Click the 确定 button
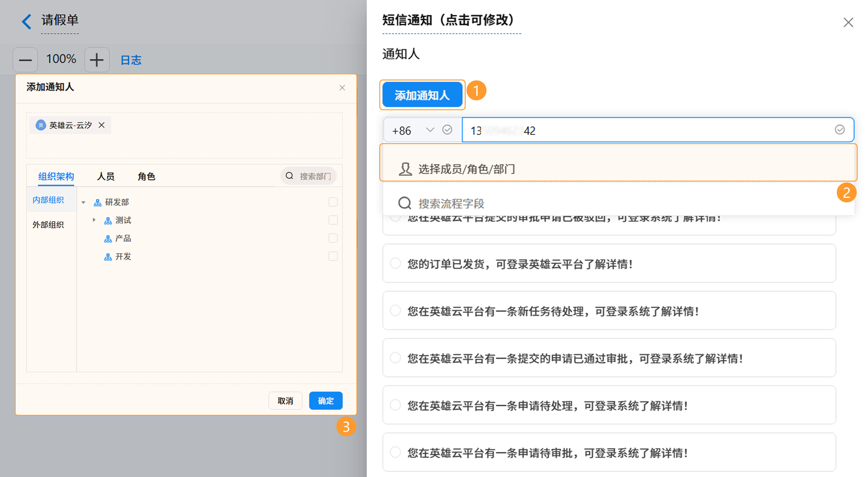This screenshot has width=868, height=477. [x=326, y=401]
